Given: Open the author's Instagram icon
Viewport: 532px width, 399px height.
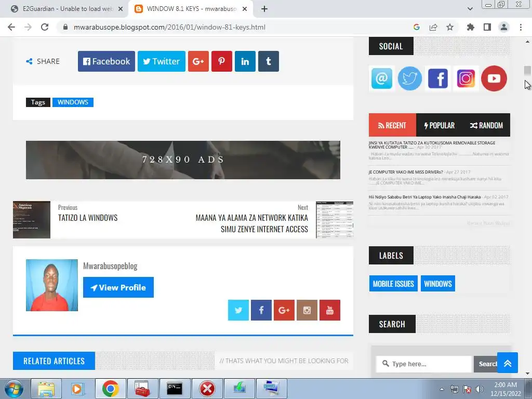Looking at the screenshot, I should point(307,310).
